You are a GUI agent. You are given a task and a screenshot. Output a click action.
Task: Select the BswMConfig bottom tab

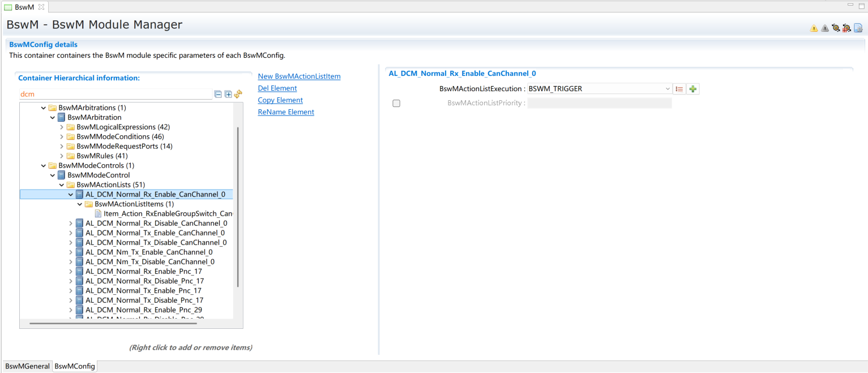[x=75, y=366]
